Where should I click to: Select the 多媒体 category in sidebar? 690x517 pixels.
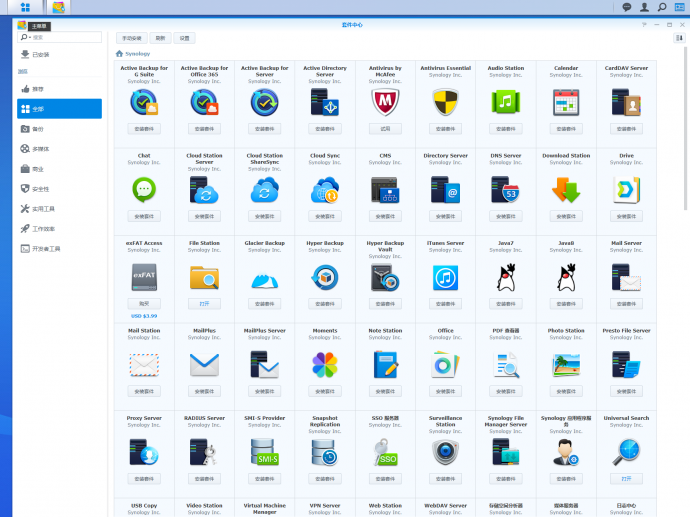coord(40,149)
